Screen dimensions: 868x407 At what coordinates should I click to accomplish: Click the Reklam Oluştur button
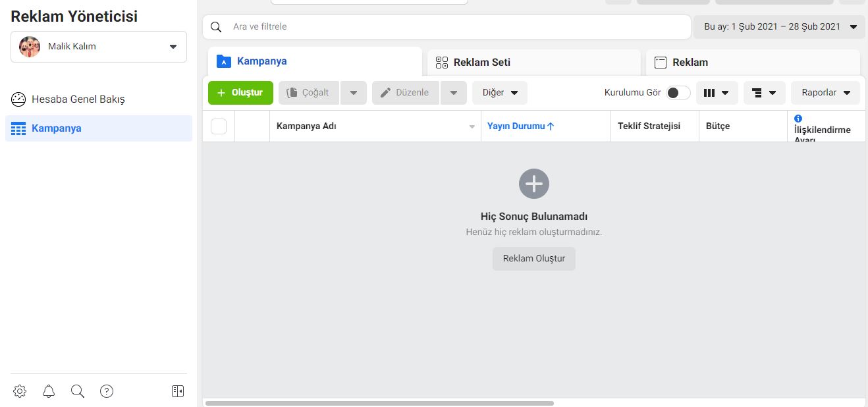(534, 259)
